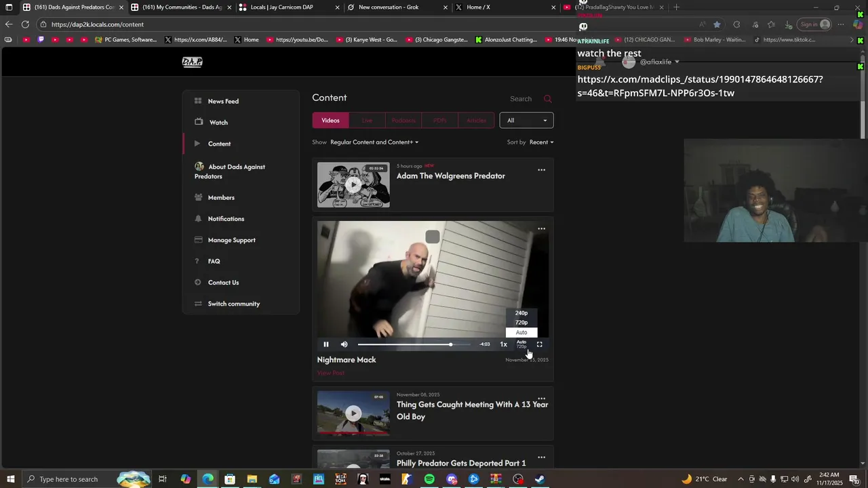Change playback speed with the 1x button
The image size is (868, 488).
tap(504, 344)
